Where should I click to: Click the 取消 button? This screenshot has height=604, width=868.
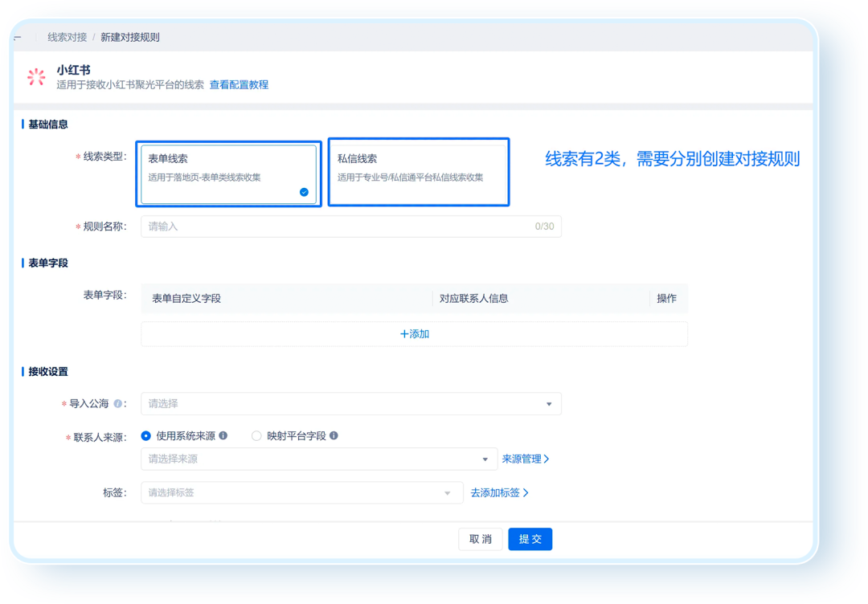[481, 539]
